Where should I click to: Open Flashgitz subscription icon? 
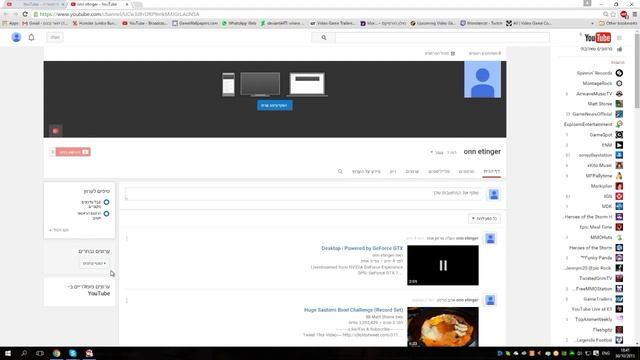tap(619, 330)
